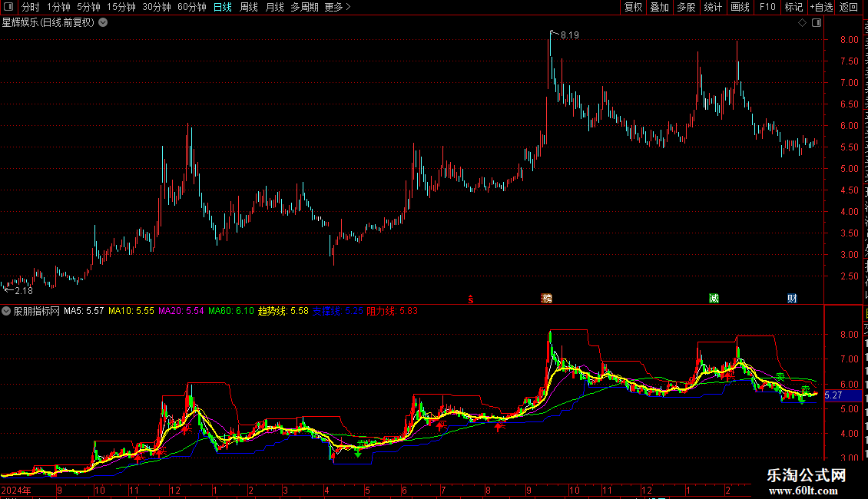Click the 支撑线: 5.25 legend
868x499 pixels.
tap(338, 311)
